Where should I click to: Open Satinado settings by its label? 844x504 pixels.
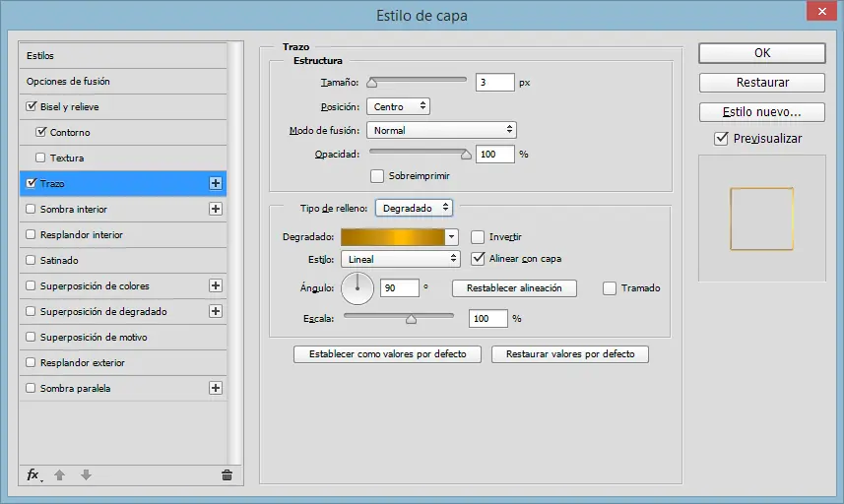[59, 260]
